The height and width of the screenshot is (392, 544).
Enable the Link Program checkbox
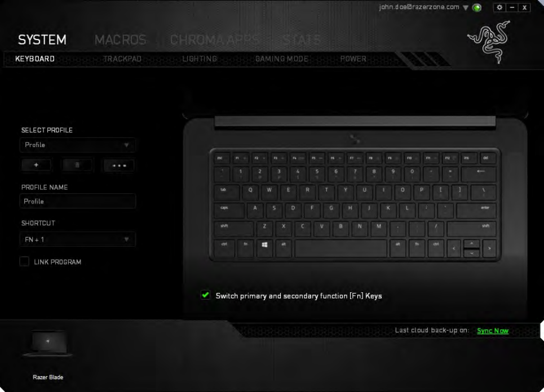[x=24, y=262]
